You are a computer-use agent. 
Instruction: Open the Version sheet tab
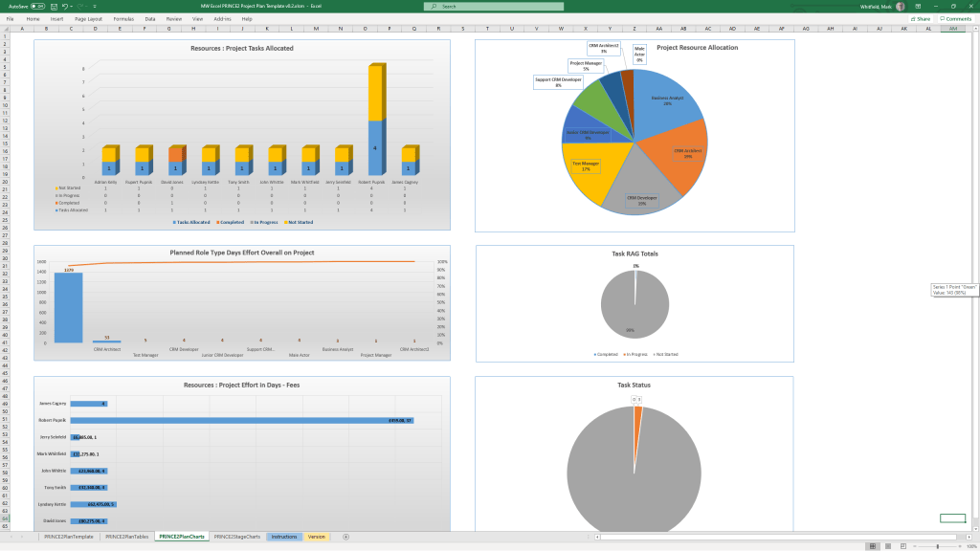(316, 537)
